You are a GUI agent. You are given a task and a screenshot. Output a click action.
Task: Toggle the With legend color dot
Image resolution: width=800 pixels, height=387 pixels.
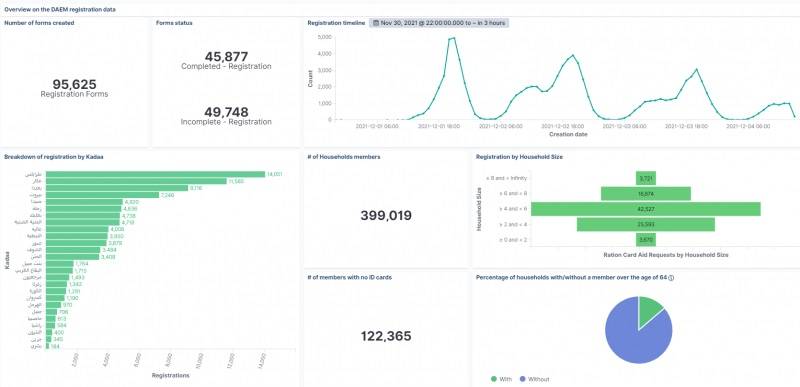pos(493,379)
